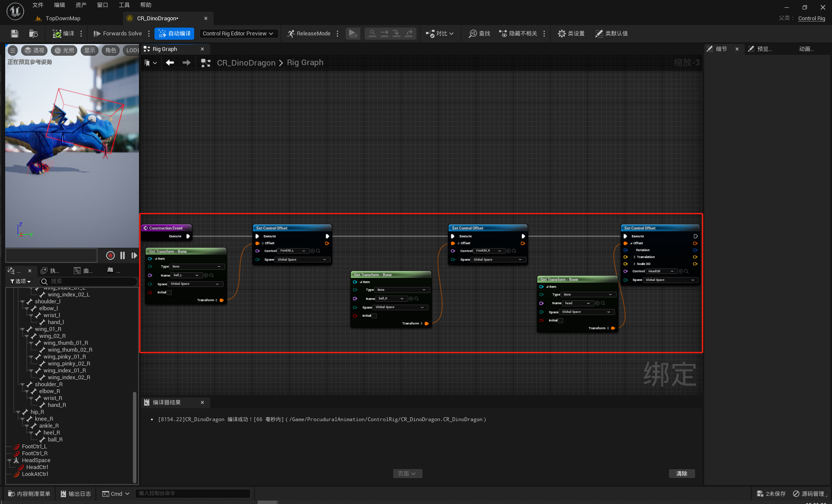
Task: Open Forwards Solve options dropdown
Action: (149, 34)
